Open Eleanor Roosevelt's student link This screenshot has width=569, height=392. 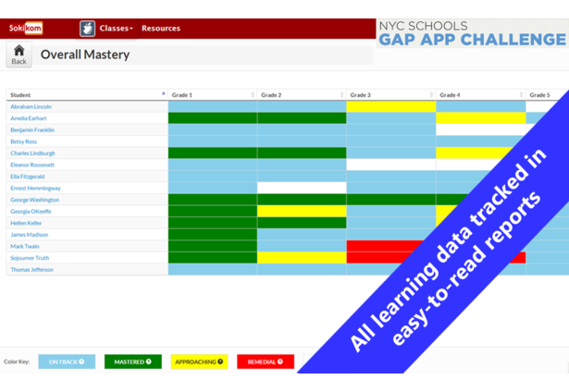pos(32,165)
